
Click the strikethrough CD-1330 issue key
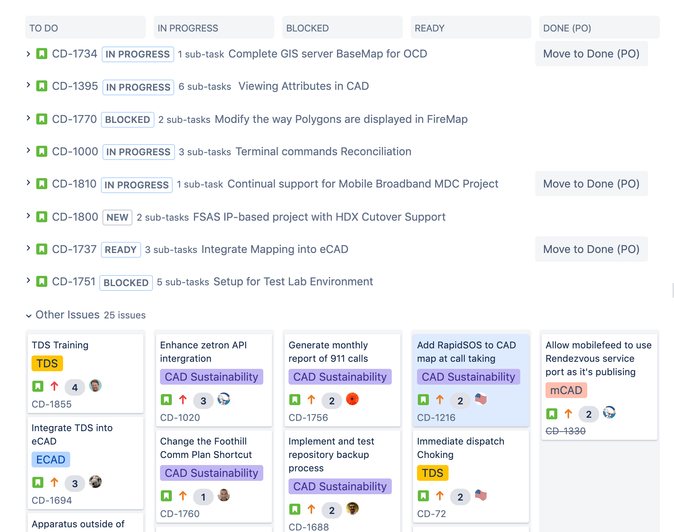tap(565, 431)
